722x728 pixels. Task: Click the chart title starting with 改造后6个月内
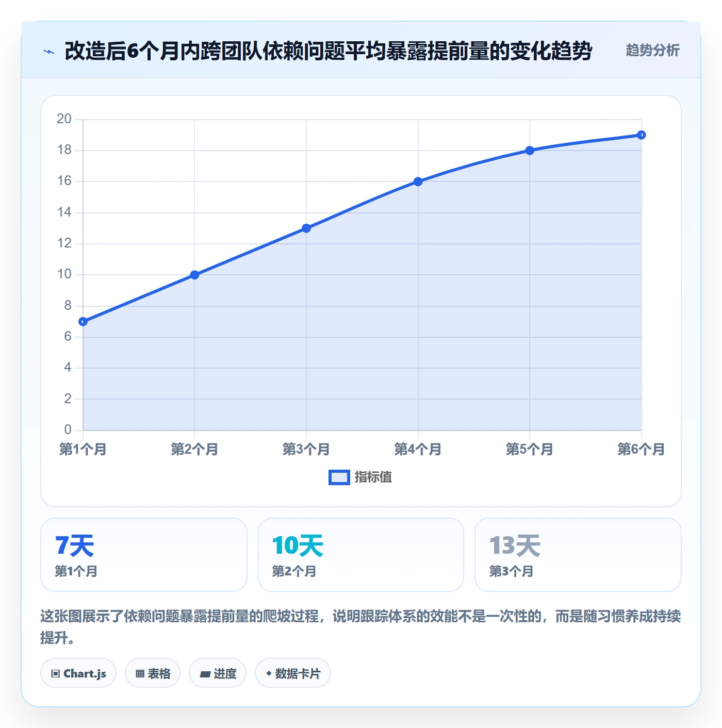[x=329, y=51]
